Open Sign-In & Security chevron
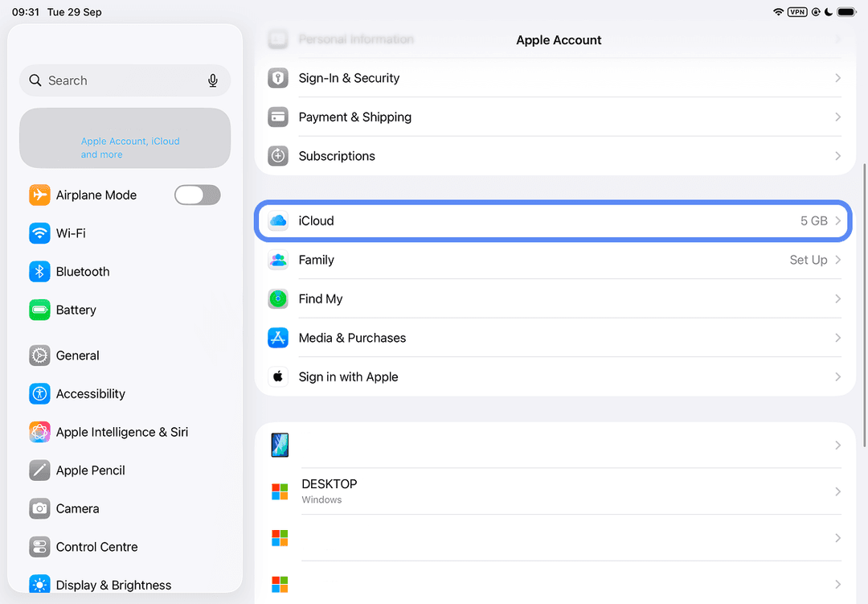Screen dimensions: 868x604 [838, 78]
